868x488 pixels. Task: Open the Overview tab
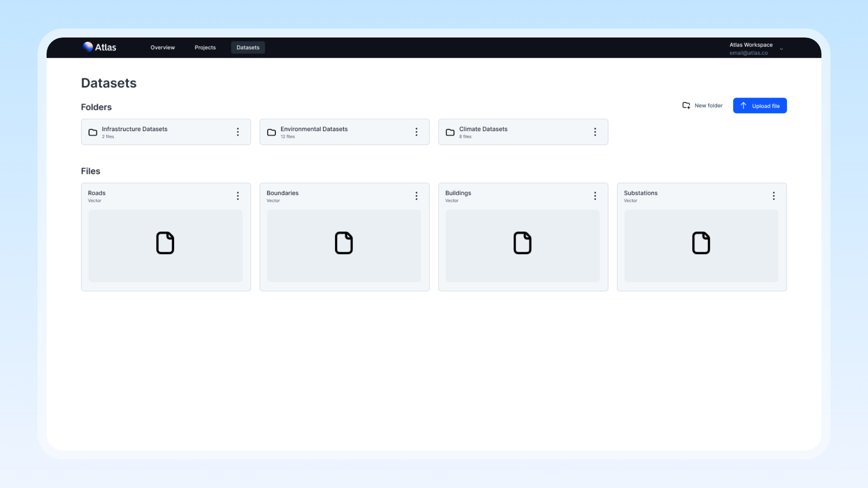point(163,47)
